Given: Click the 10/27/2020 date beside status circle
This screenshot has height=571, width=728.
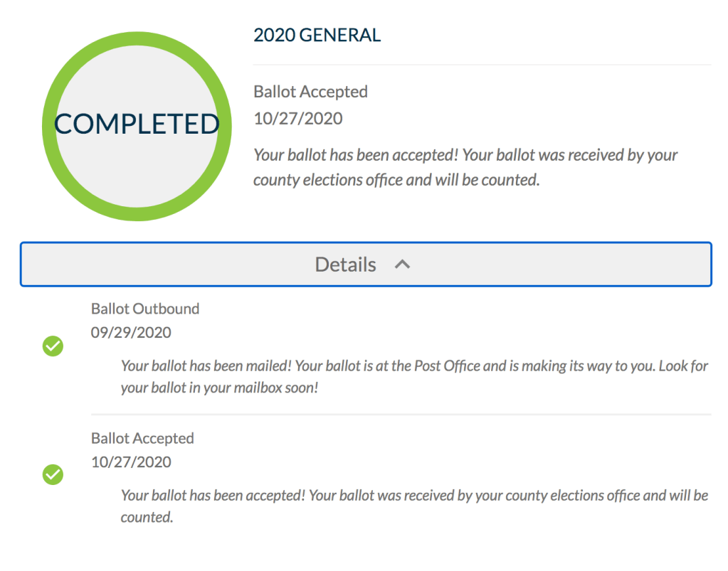Looking at the screenshot, I should pyautogui.click(x=297, y=118).
